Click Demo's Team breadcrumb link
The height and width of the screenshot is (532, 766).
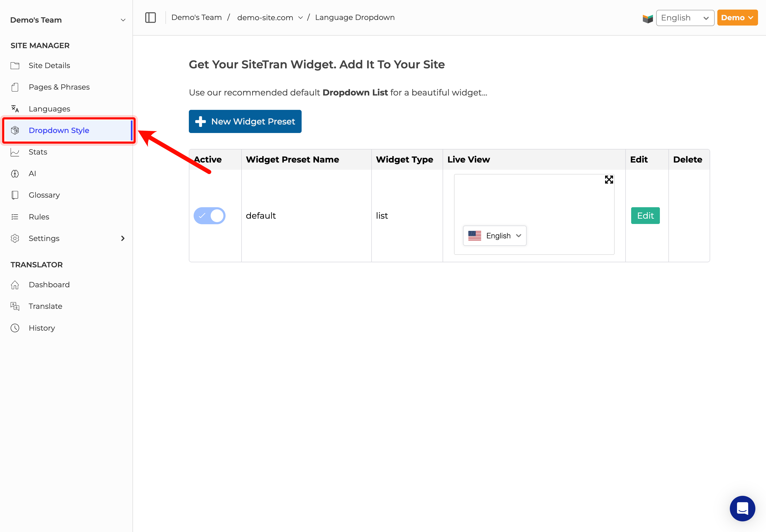(196, 17)
